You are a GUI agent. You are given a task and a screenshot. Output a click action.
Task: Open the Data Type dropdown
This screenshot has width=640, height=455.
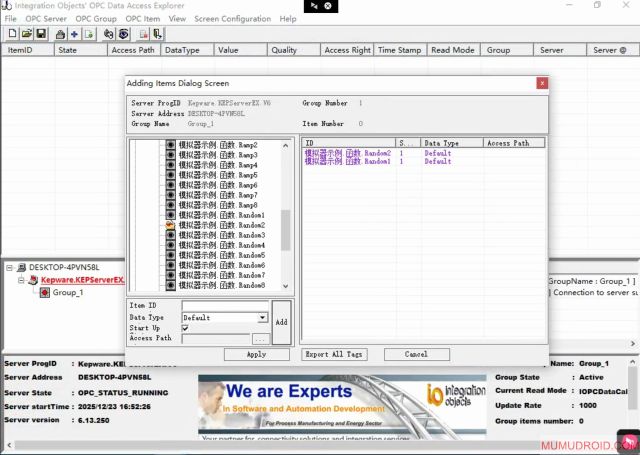tap(263, 317)
